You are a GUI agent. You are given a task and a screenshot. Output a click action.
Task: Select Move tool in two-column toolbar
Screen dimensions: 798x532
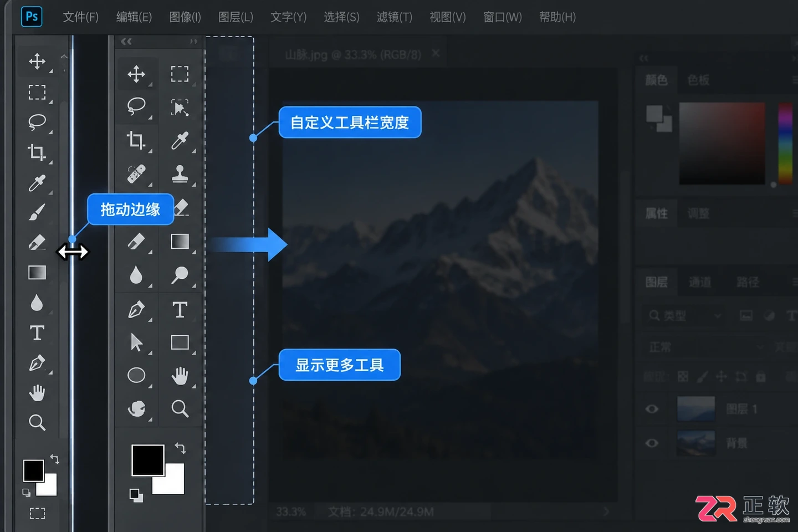click(x=136, y=74)
